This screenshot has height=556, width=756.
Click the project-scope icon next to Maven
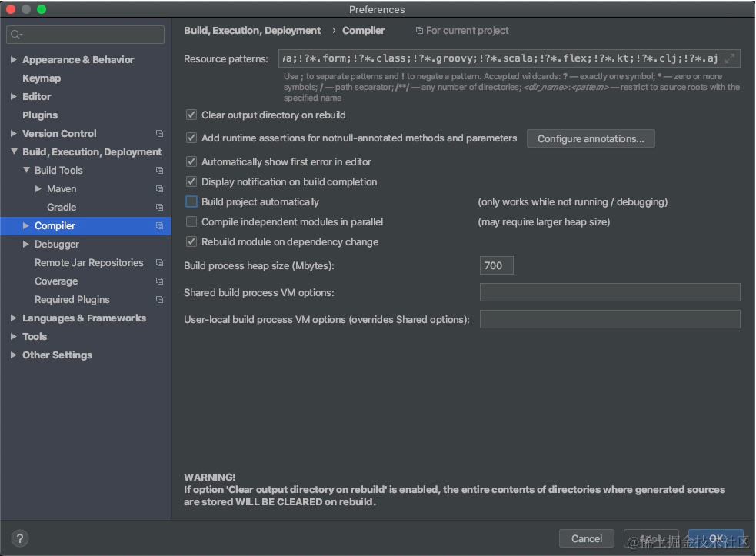coord(159,188)
